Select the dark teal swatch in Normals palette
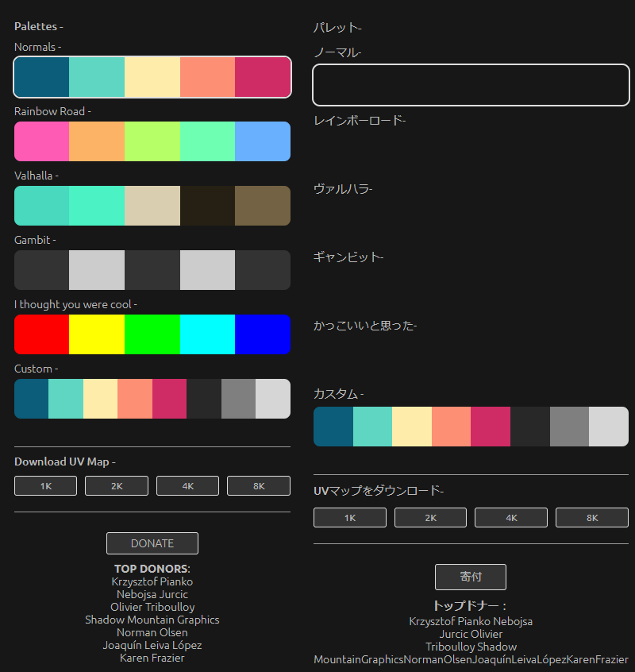 coord(42,77)
